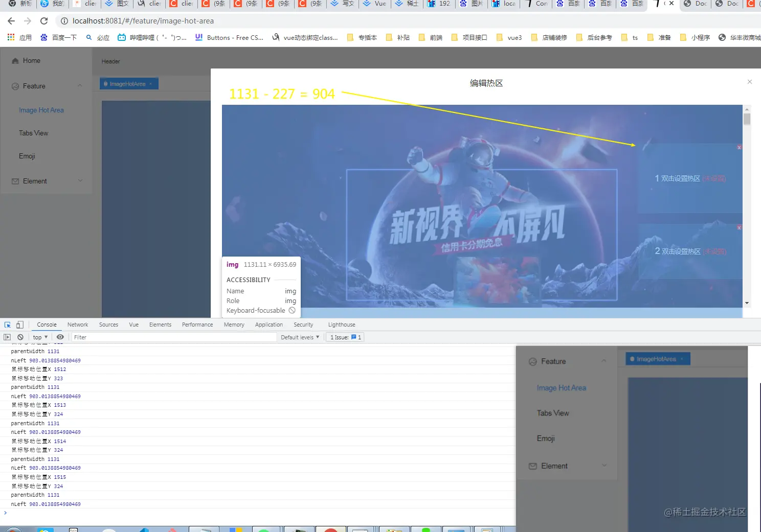Open the Emoji menu item

pos(27,156)
